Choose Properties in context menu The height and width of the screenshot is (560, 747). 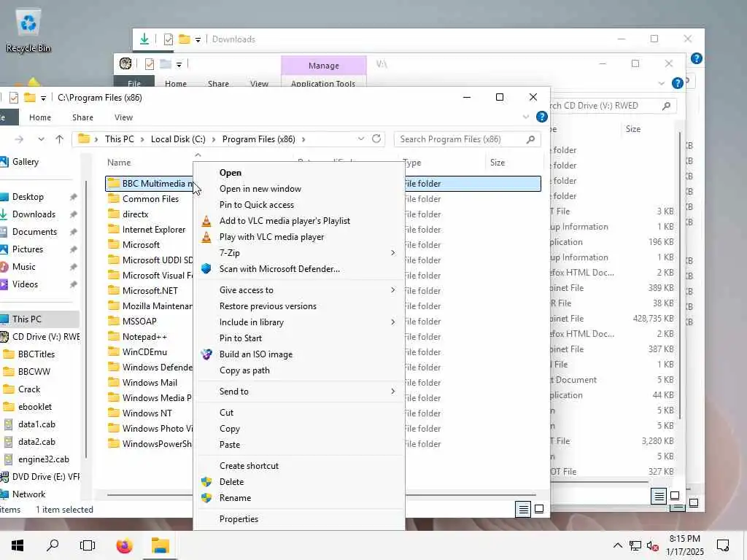(x=298, y=519)
